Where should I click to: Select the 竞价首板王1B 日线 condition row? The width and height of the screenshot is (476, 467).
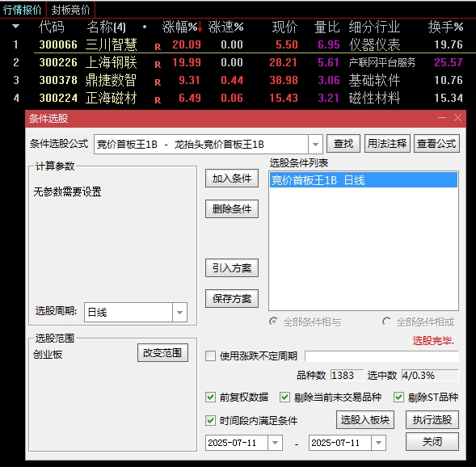point(364,180)
